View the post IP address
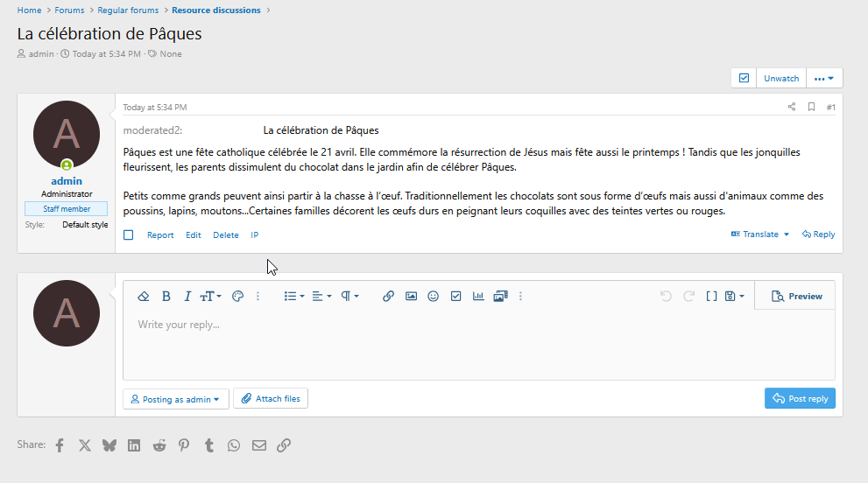Image resolution: width=868 pixels, height=483 pixels. [x=255, y=235]
